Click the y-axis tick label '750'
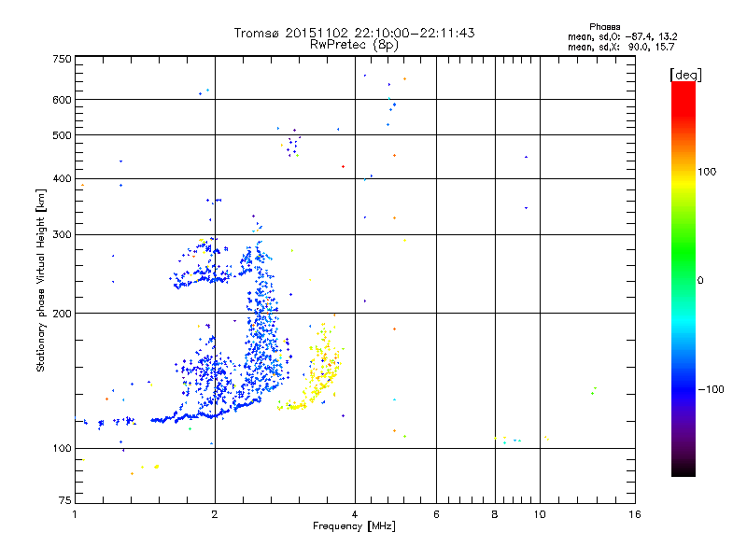Screen dimensions: 747x560 62,59
